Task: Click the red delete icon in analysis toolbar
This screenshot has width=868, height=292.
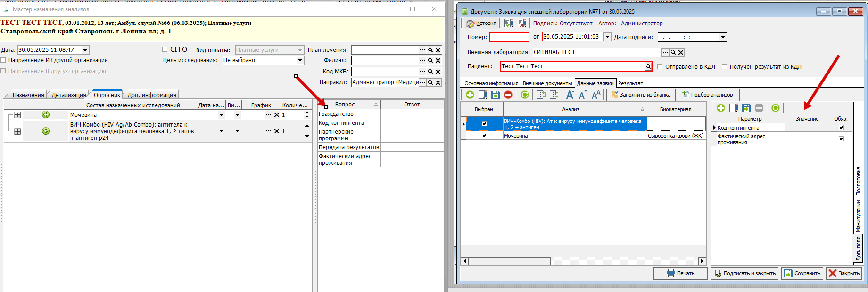Action: point(508,95)
